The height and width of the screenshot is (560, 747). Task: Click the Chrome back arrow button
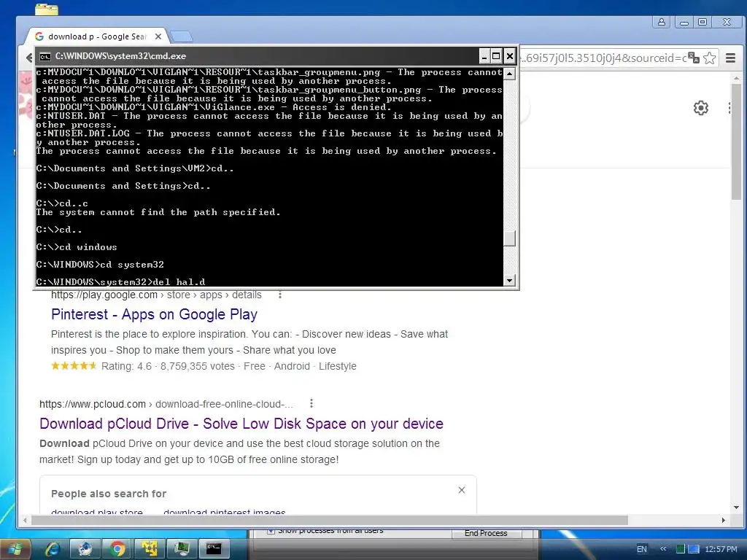click(29, 58)
